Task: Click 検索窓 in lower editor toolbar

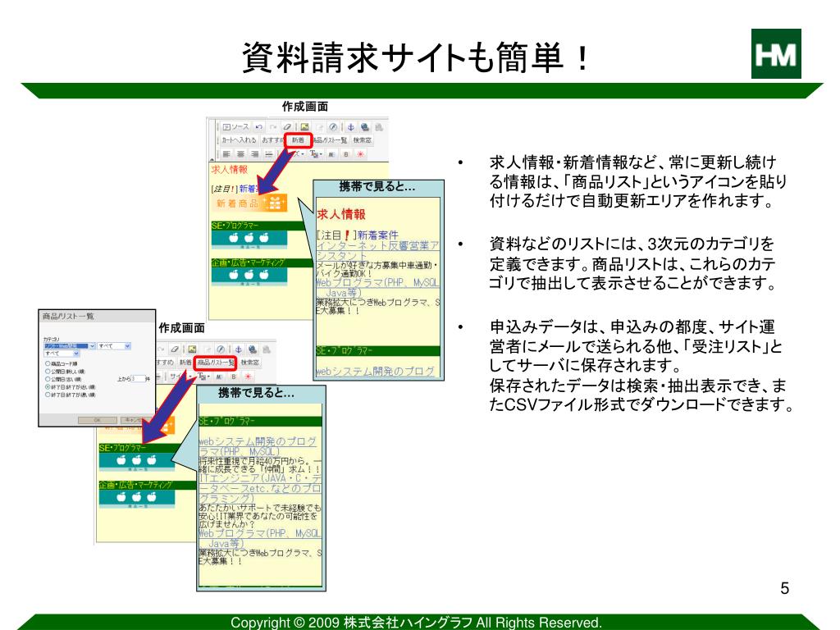Action: point(250,363)
